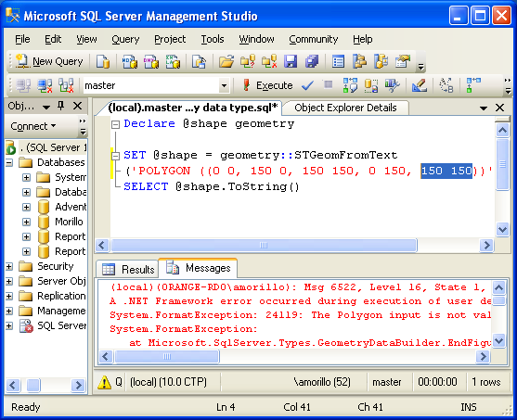This screenshot has height=420, width=517.
Task: Open the active documents list dropdown
Action: tap(484, 108)
